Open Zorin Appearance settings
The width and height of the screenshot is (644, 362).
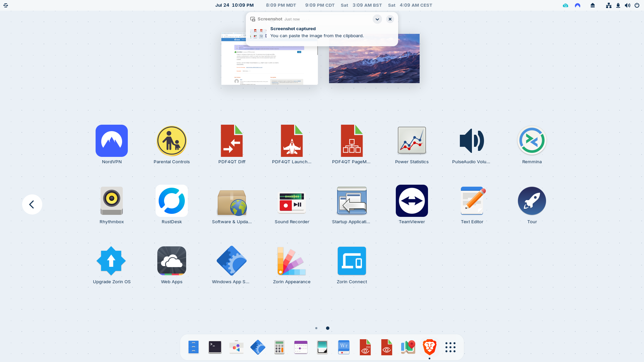click(292, 261)
